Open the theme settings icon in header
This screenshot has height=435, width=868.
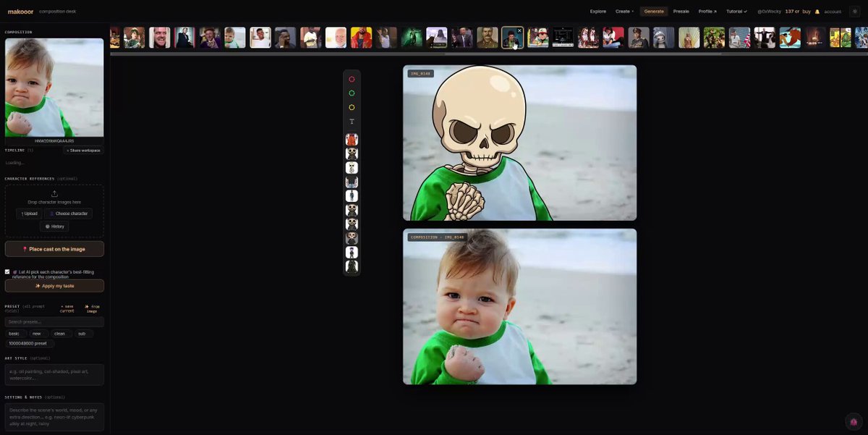(854, 12)
